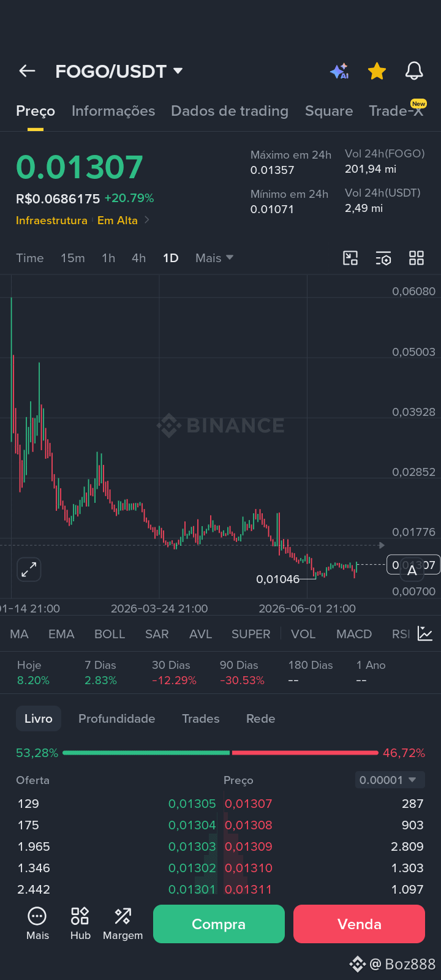Screen dimensions: 441x980
Task: Switch to the Rede tab
Action: (x=260, y=718)
